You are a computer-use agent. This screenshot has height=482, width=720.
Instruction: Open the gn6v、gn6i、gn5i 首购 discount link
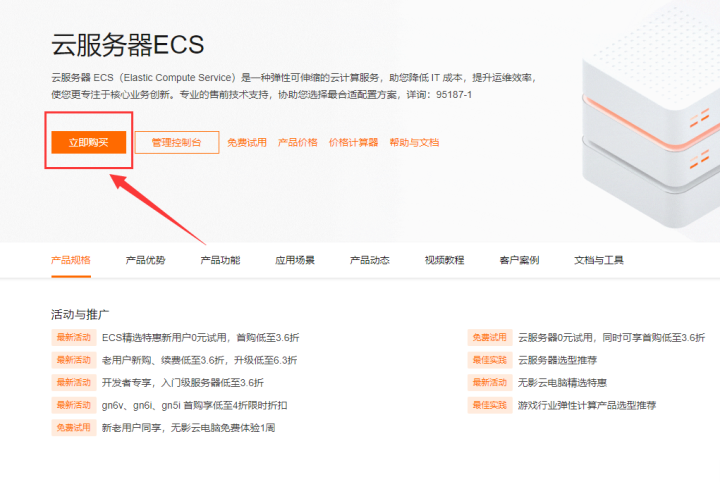click(194, 405)
